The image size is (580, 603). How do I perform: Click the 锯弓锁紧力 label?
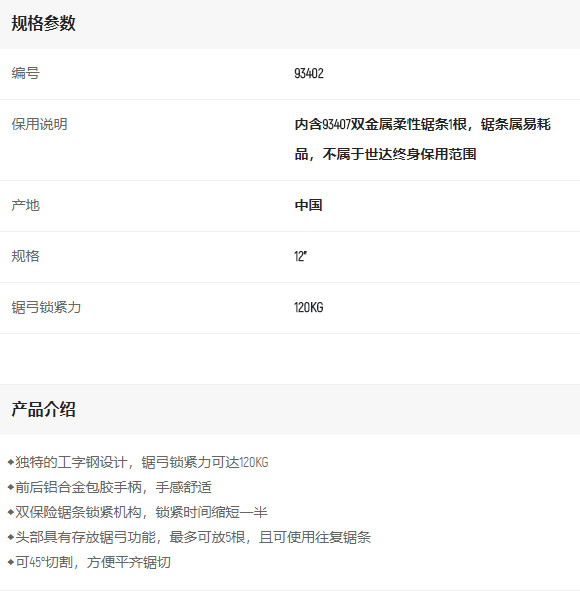(46, 307)
